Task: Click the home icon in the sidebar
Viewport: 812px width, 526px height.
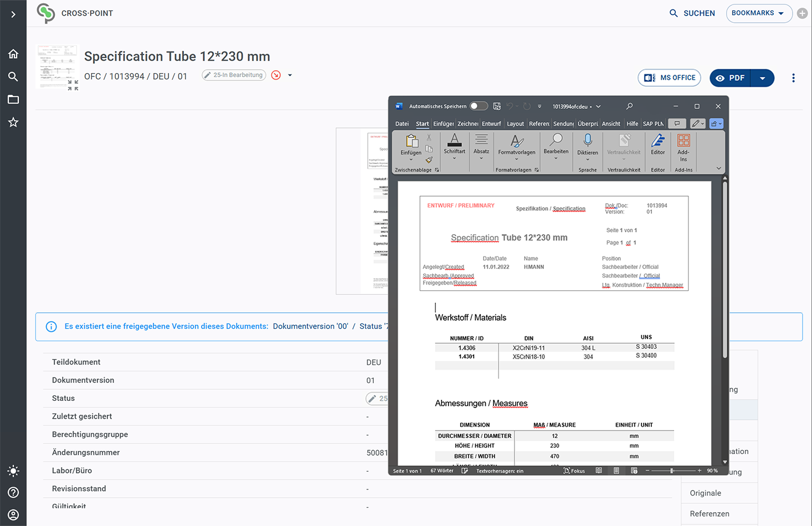Action: tap(13, 53)
